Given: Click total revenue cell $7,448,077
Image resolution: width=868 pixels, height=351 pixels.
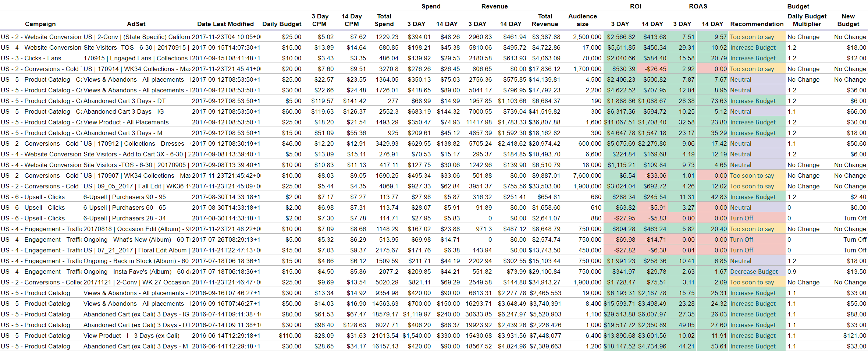Looking at the screenshot, I should pos(545,336).
